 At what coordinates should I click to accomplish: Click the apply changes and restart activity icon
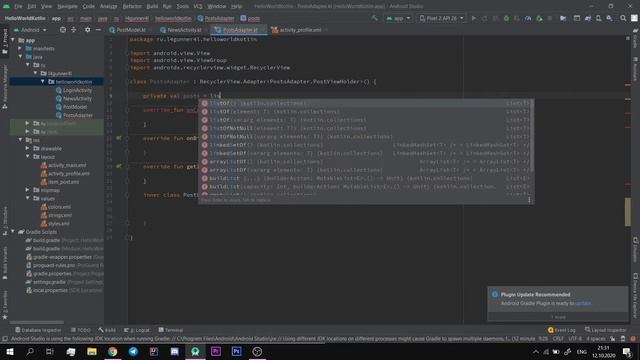tap(484, 18)
